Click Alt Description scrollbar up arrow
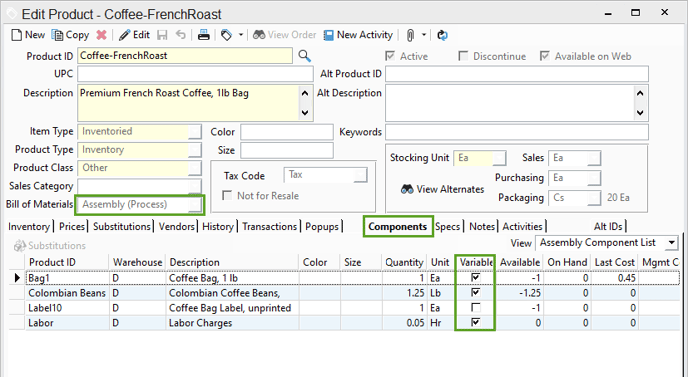This screenshot has width=688, height=377. point(640,93)
